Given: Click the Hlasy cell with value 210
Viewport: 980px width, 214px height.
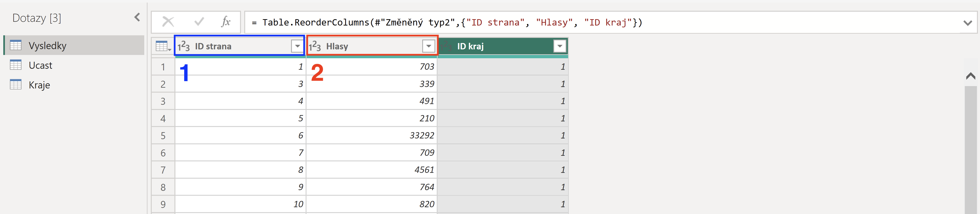Looking at the screenshot, I should (372, 118).
